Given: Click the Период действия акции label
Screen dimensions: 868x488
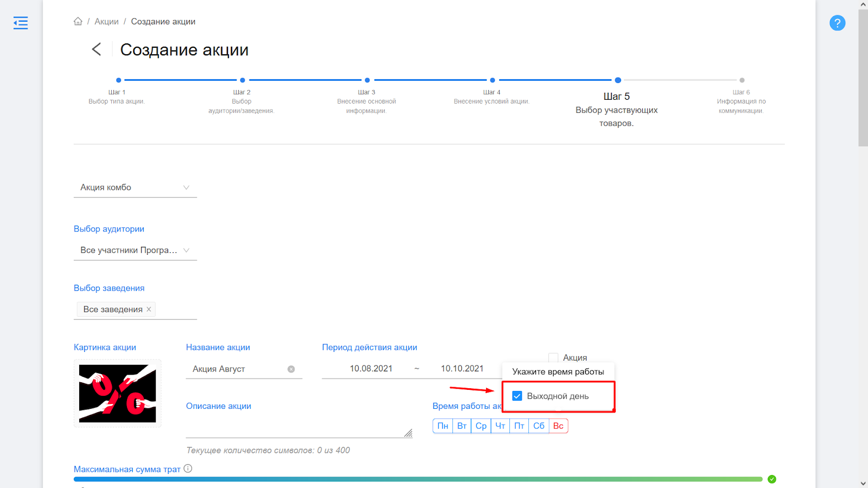Looking at the screenshot, I should 369,348.
